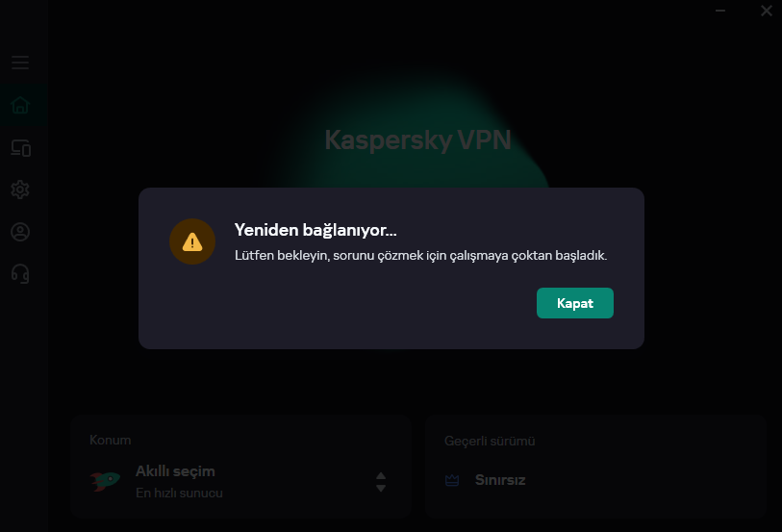Screen dimensions: 782x532
Task: Click the crown icon beside Sınırsız
Action: tap(452, 480)
